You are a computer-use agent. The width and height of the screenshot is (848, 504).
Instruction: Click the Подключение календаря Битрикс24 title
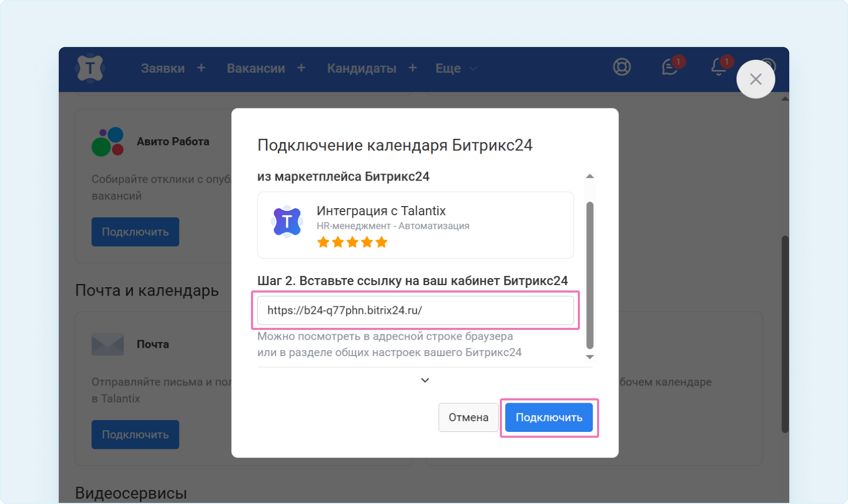point(395,145)
